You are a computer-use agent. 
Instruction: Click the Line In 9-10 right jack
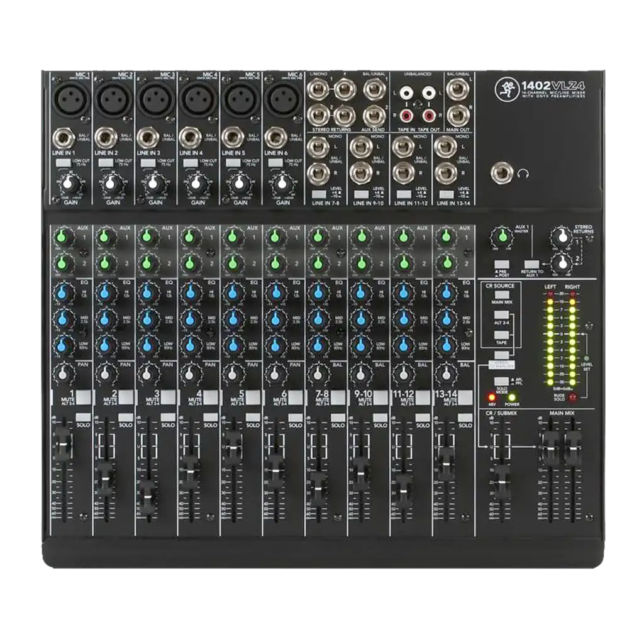[x=361, y=173]
